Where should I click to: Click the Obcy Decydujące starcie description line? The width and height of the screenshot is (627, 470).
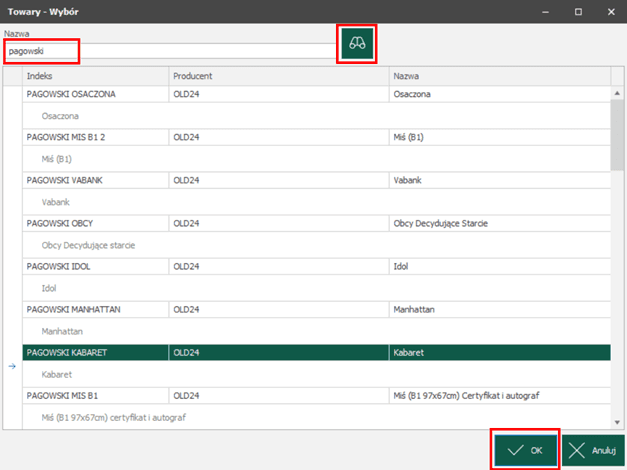pos(316,245)
